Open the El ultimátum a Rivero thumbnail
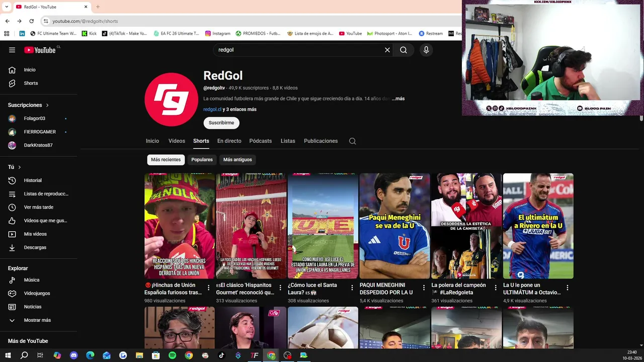Image resolution: width=644 pixels, height=362 pixels. click(538, 226)
